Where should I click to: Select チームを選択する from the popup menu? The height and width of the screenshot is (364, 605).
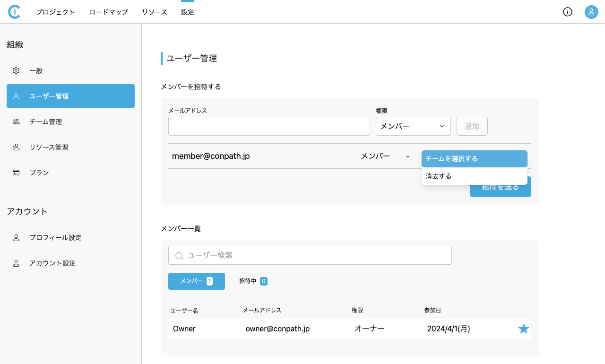474,159
